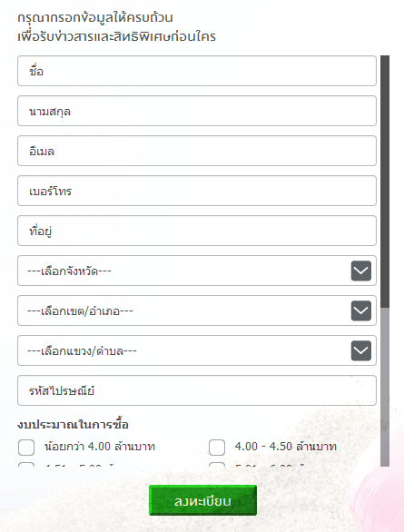Open the ---เลือกแขวง/ตำบล--- dropdown

pyautogui.click(x=197, y=350)
